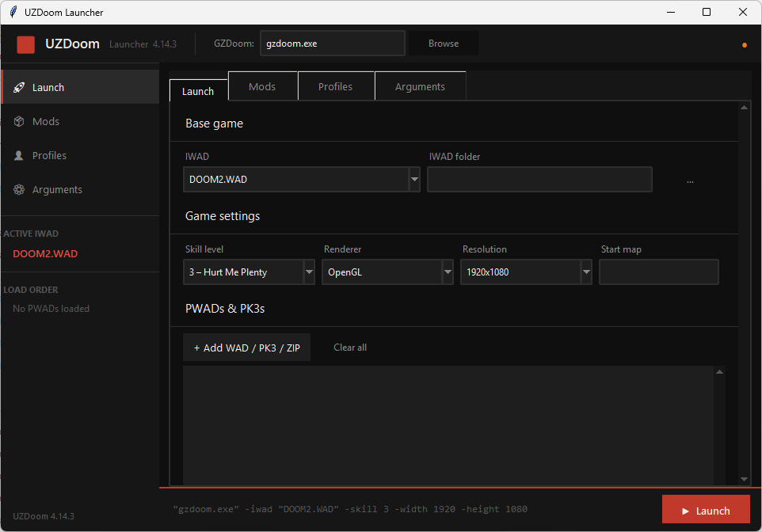Open the Mods sidebar item

81,121
